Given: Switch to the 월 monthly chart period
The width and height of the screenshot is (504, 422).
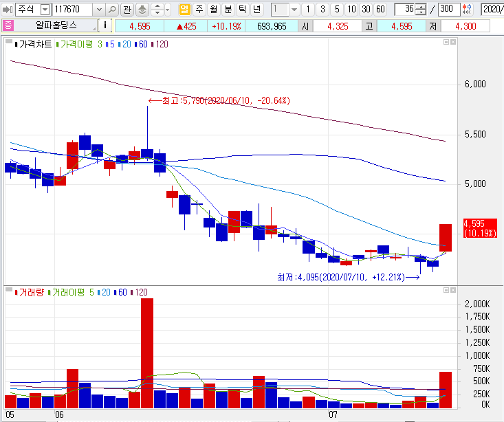Looking at the screenshot, I should (x=214, y=10).
